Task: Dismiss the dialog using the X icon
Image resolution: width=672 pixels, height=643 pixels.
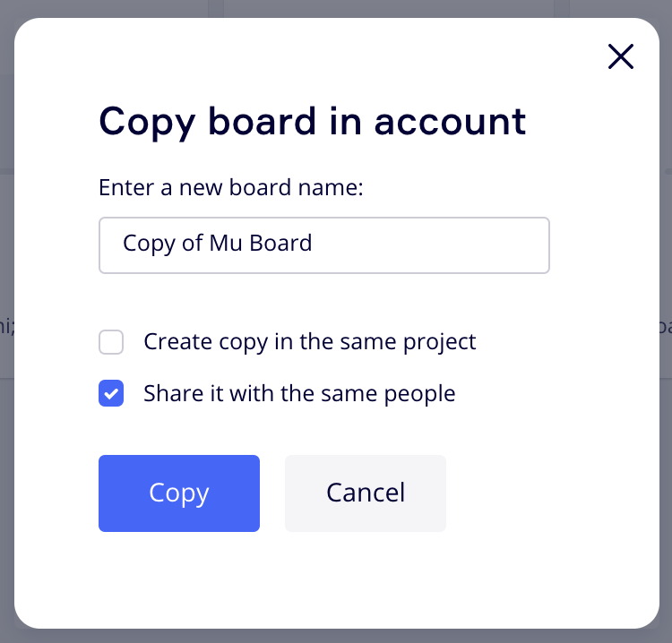Action: click(620, 56)
